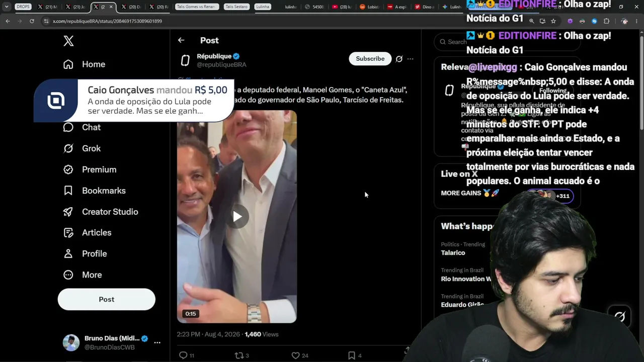The width and height of the screenshot is (644, 362).
Task: Switch to the Dino browser tab
Action: (424, 7)
